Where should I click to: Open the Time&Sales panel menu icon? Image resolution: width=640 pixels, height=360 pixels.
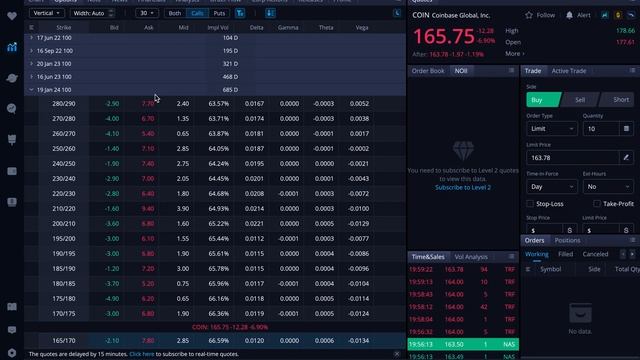tap(511, 256)
